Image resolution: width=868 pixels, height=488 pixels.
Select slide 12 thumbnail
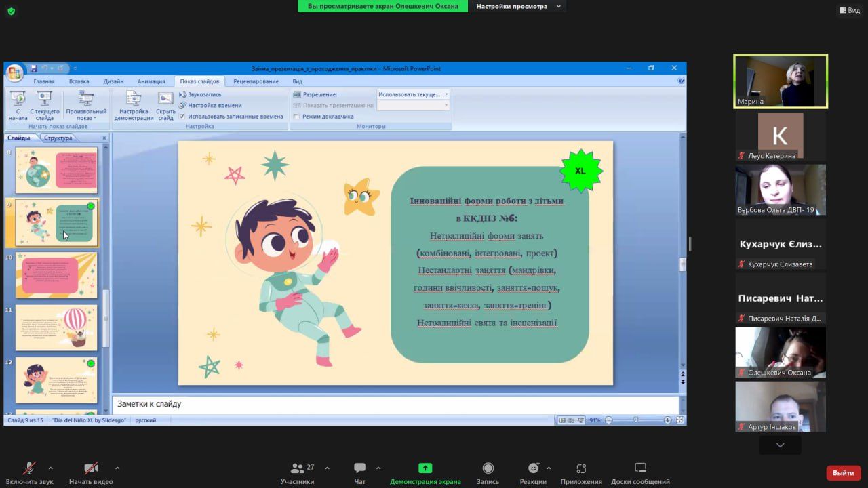(56, 380)
